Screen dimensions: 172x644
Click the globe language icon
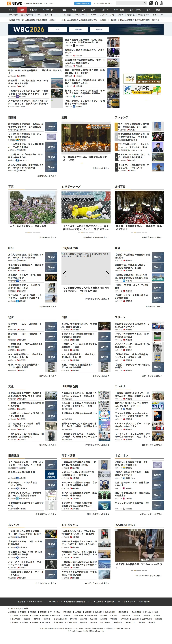(162, 3)
